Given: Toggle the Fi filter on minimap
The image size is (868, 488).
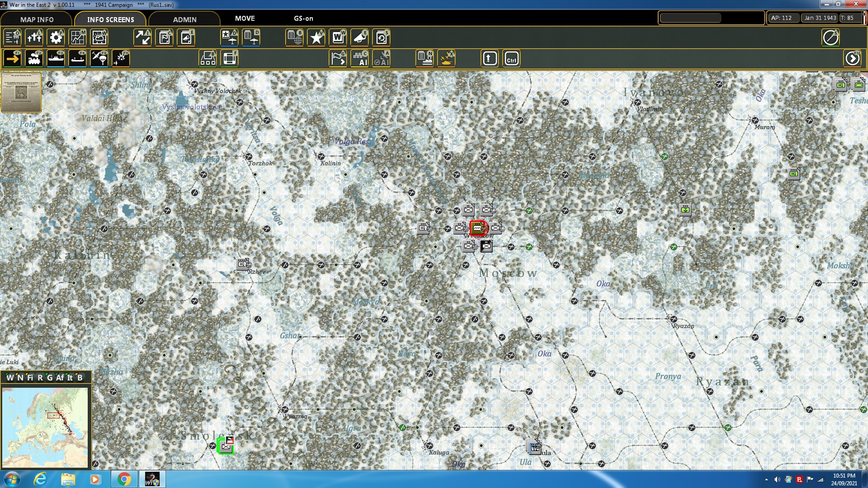Looking at the screenshot, I should [x=30, y=378].
